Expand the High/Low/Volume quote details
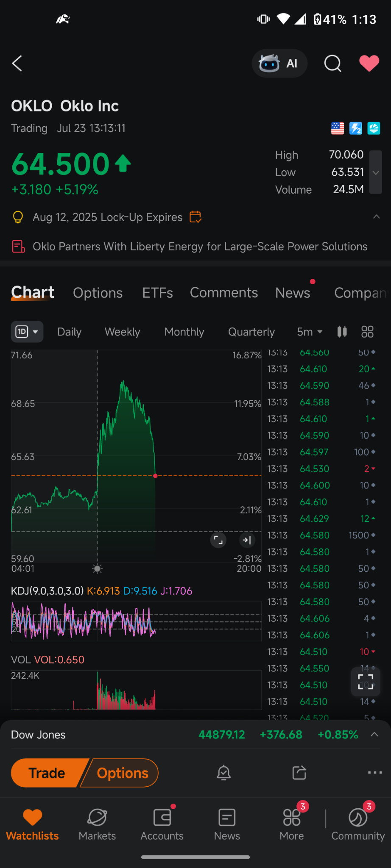This screenshot has height=868, width=391. [376, 172]
